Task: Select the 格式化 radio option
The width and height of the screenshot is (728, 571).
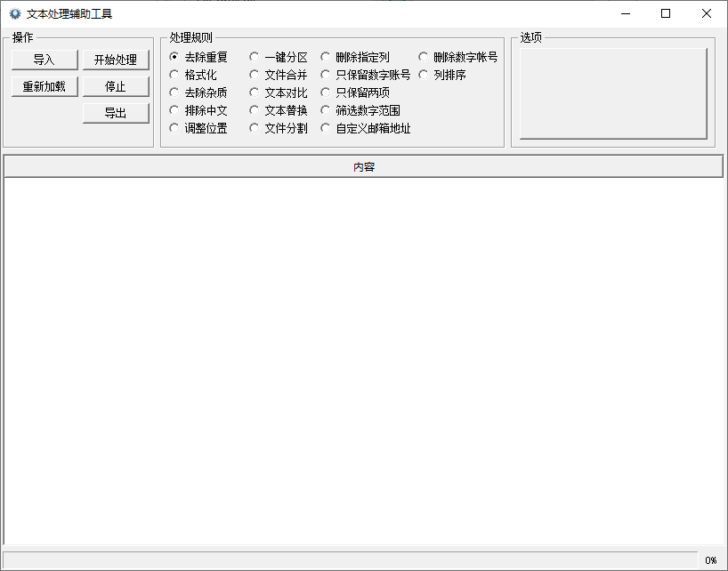Action: pyautogui.click(x=194, y=75)
